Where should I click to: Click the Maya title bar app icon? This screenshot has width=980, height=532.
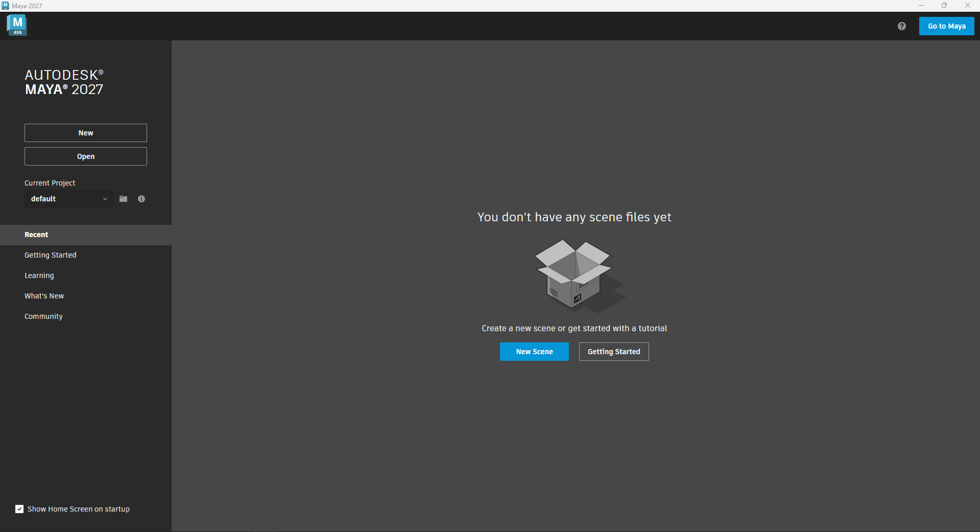(x=5, y=6)
